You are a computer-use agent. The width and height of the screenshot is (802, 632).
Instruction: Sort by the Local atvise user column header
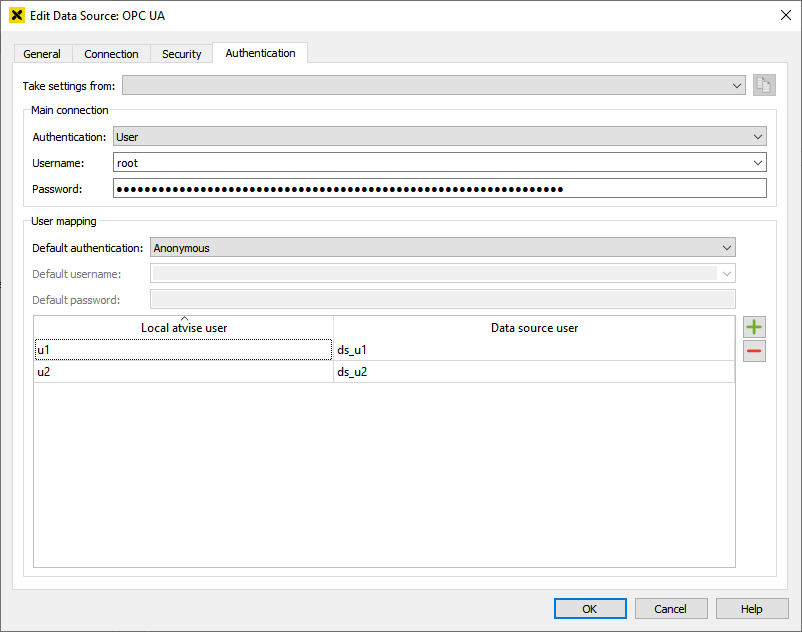(183, 327)
